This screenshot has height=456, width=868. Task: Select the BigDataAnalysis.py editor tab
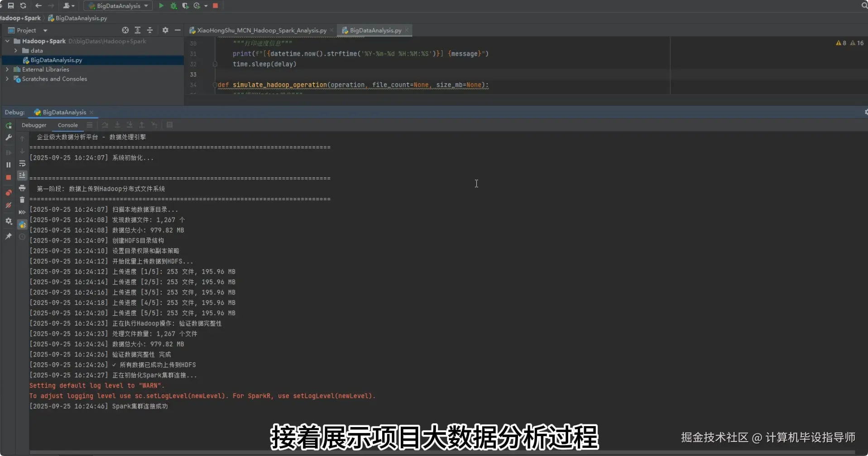tap(375, 30)
